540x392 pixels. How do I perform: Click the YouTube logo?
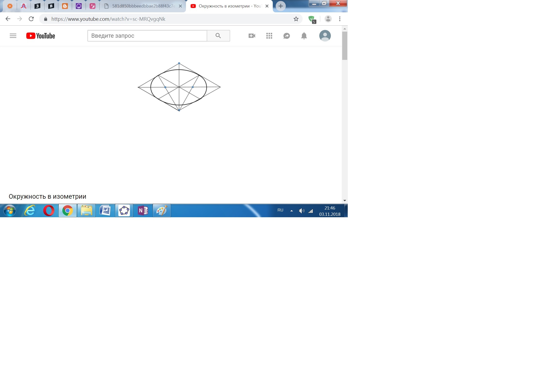coord(41,36)
